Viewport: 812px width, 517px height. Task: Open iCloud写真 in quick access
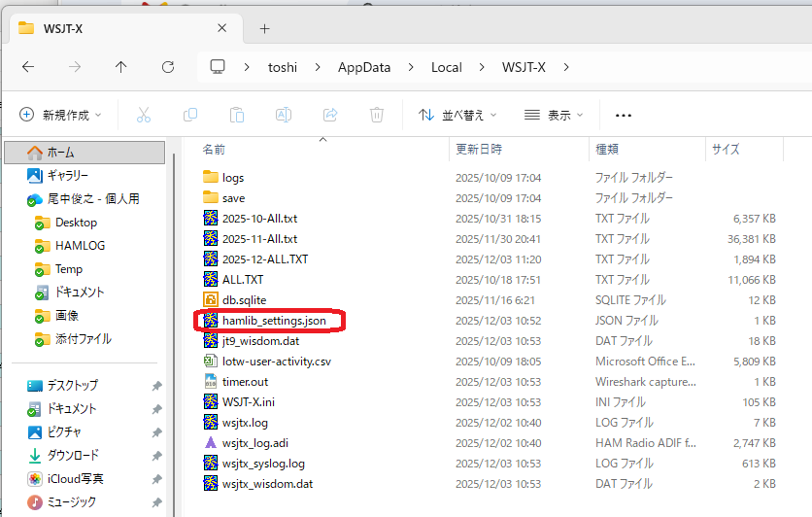(x=75, y=479)
